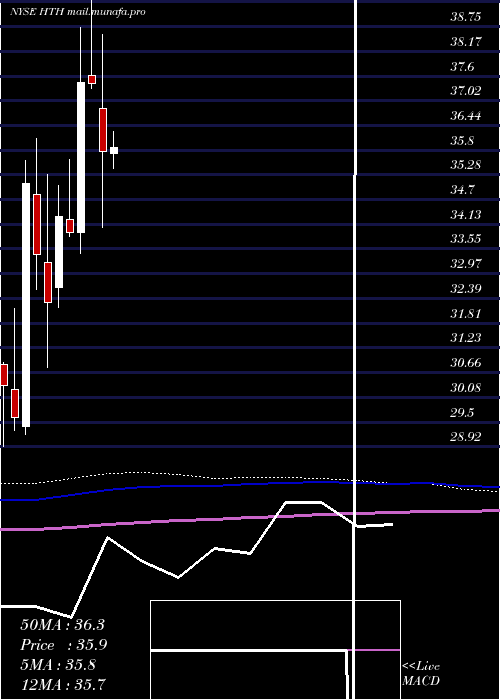The width and height of the screenshot is (500, 700).
Task: Select the 28.92 price axis label
Action: coord(466,437)
